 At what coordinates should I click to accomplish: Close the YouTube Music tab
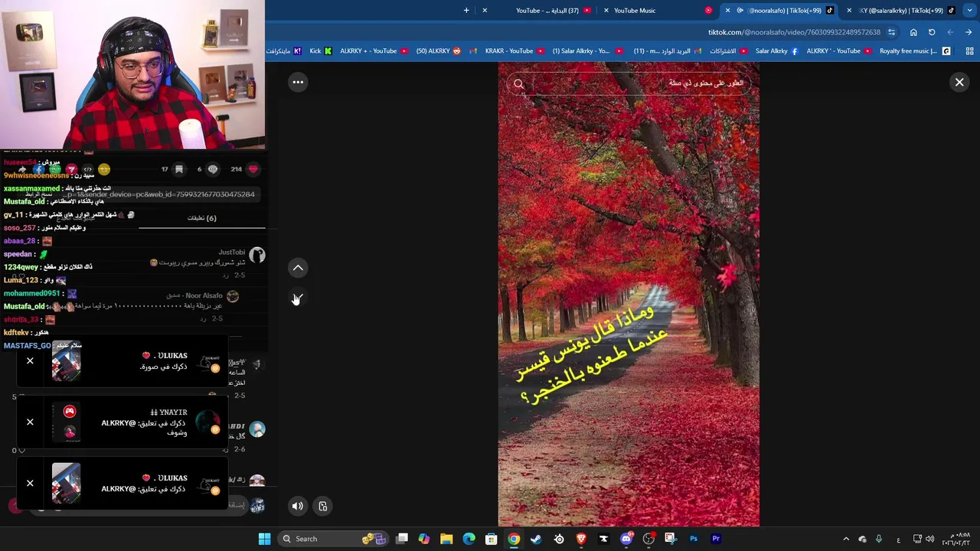(x=606, y=11)
